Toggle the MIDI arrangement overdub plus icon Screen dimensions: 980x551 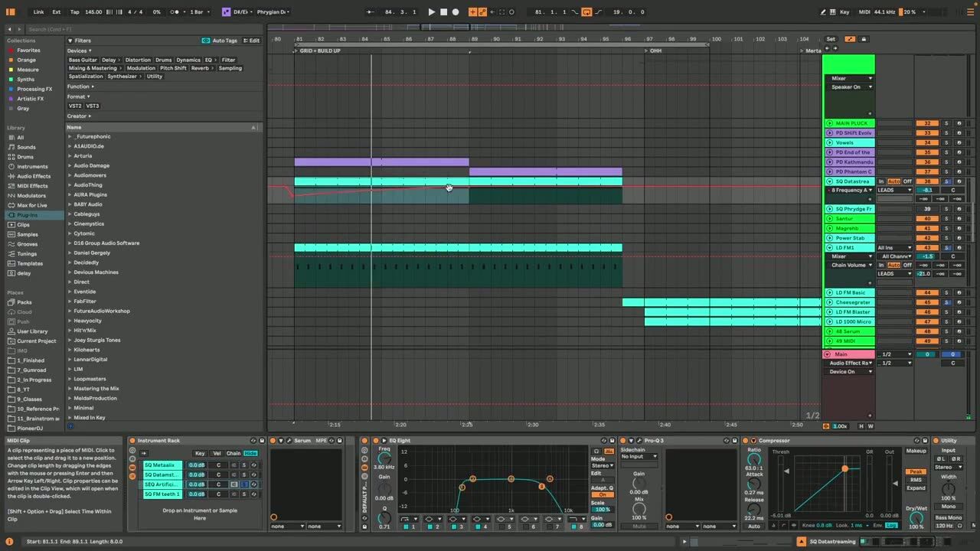[472, 12]
